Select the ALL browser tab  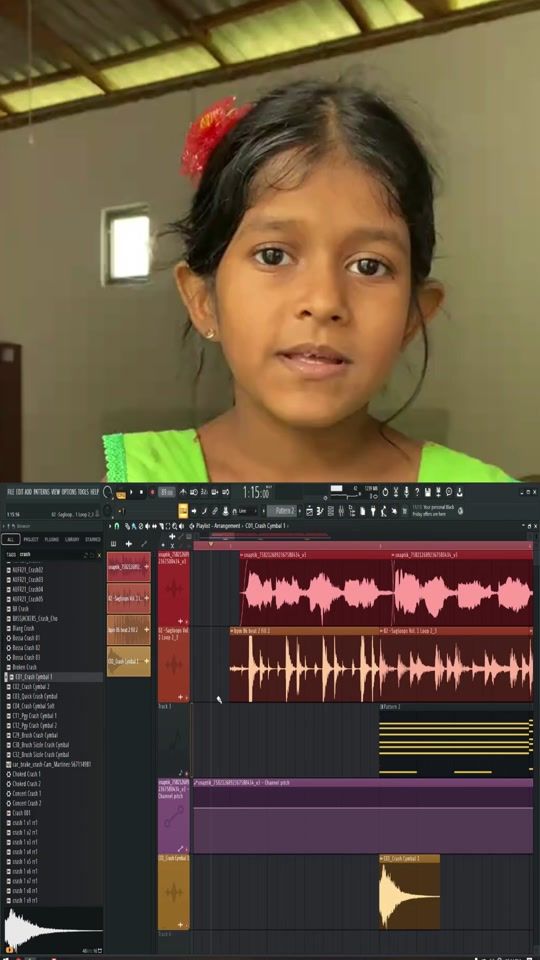(10, 539)
